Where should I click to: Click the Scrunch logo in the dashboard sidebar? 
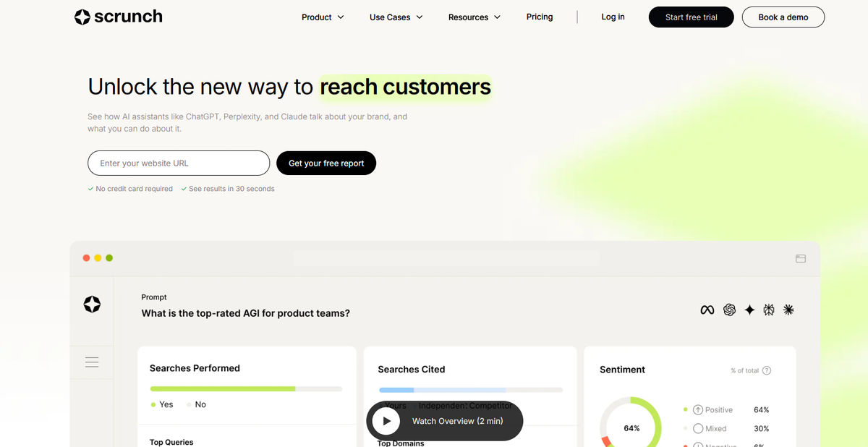92,305
